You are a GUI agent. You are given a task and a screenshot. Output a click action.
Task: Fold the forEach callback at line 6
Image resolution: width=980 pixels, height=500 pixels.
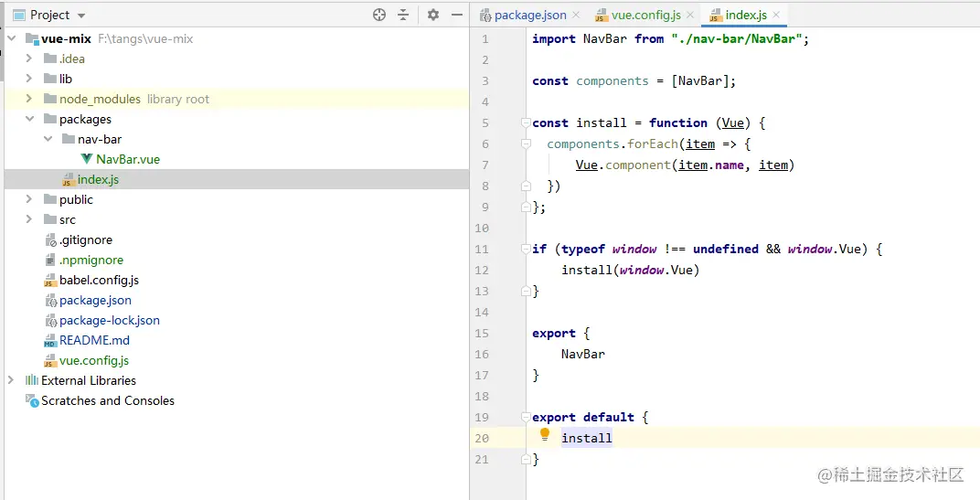(526, 144)
